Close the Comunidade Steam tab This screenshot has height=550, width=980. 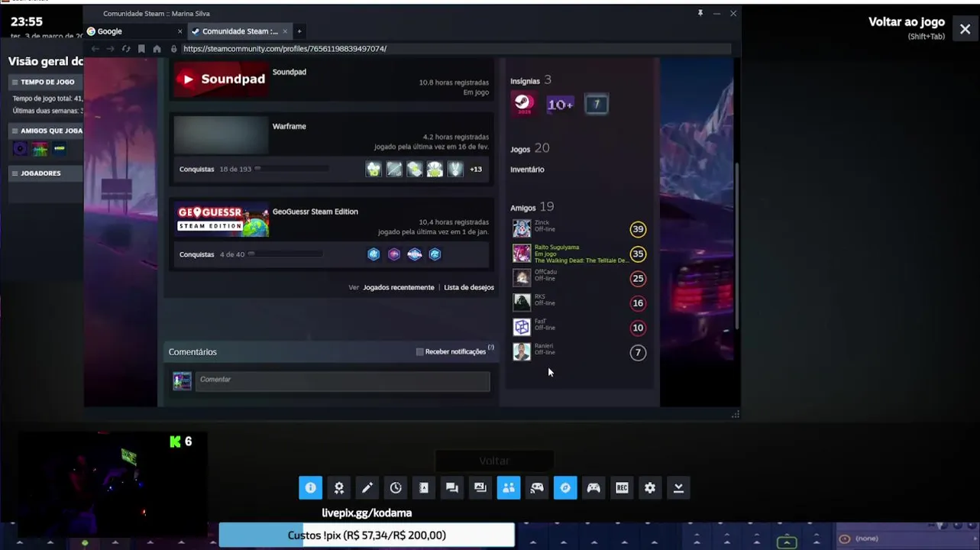(285, 31)
